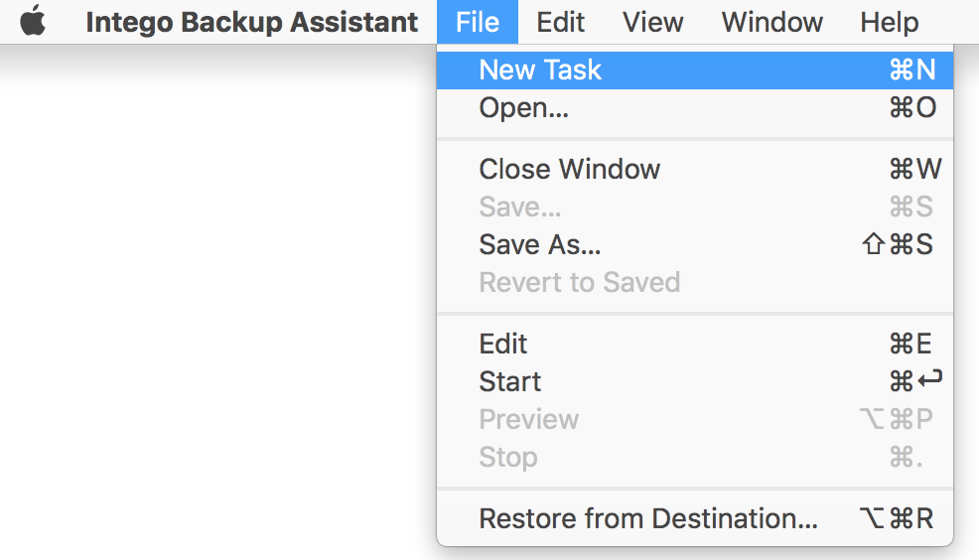Viewport: 979px width, 560px height.
Task: Click the dimmed Stop menu item
Action: click(x=695, y=457)
